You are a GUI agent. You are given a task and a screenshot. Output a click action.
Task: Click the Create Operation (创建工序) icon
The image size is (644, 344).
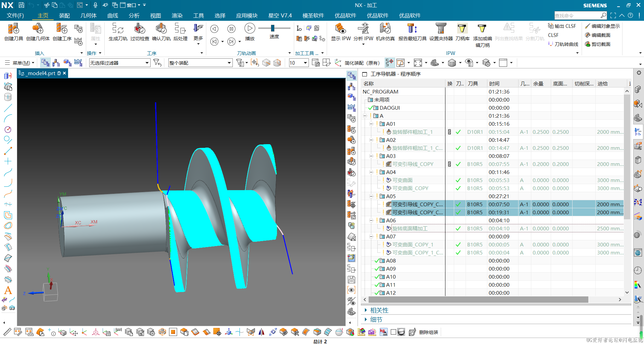[62, 29]
